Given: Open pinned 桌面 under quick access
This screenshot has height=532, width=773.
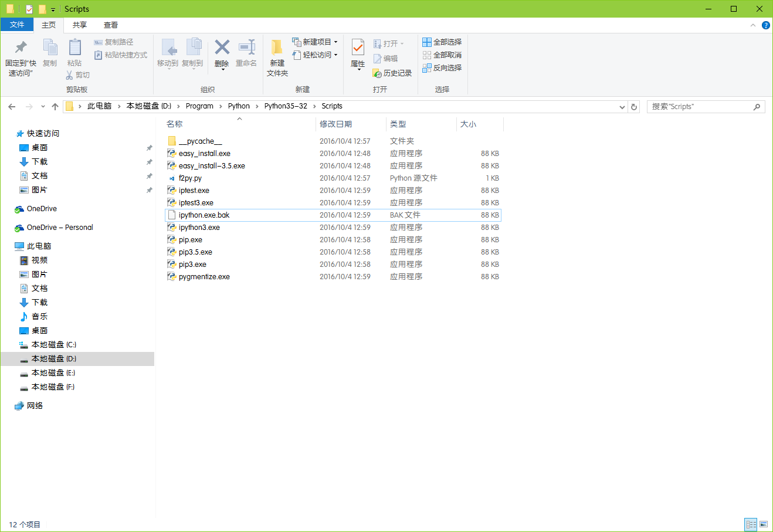Looking at the screenshot, I should (x=39, y=148).
